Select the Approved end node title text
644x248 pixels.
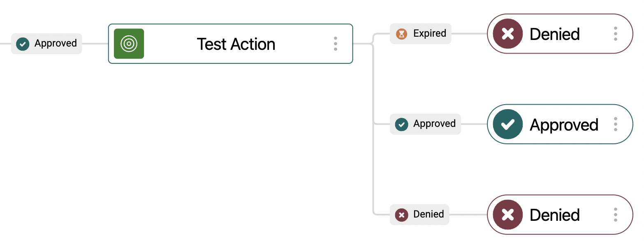coord(564,124)
